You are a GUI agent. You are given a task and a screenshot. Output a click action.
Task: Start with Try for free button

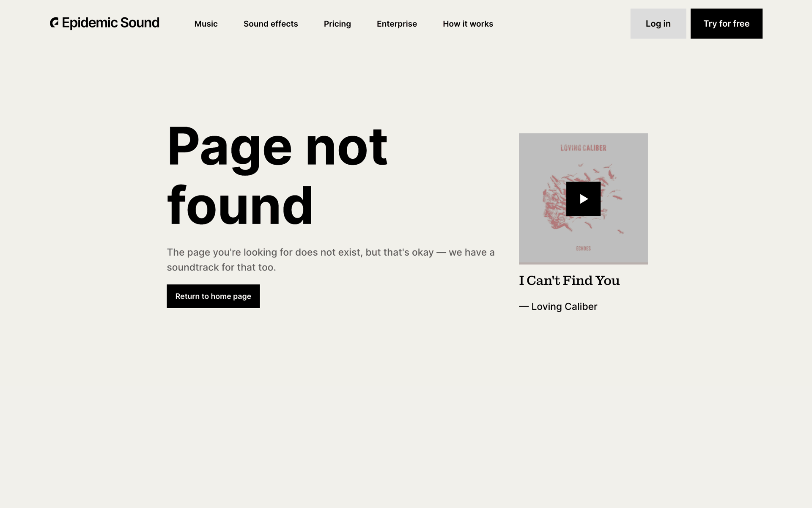726,24
